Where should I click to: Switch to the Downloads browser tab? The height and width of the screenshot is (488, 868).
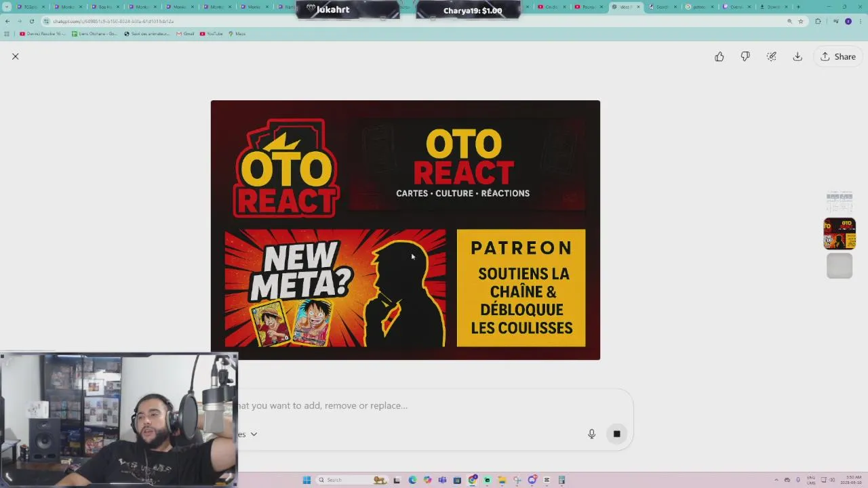click(x=774, y=7)
